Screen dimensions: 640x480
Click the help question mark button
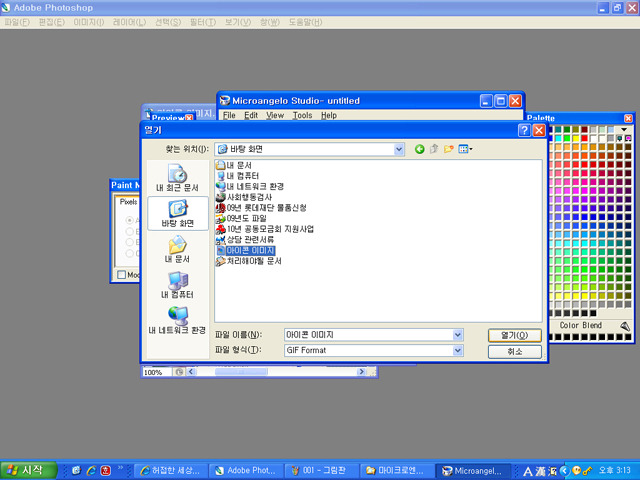click(524, 131)
